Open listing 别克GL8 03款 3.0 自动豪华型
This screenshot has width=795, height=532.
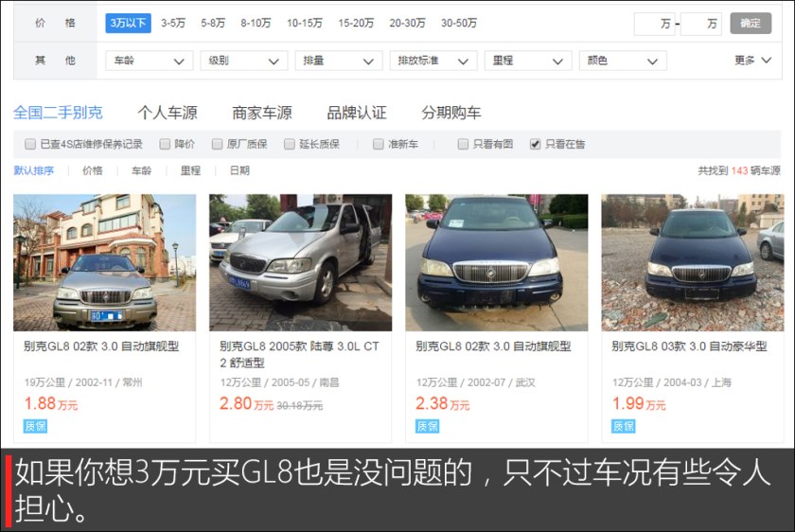coord(689,346)
